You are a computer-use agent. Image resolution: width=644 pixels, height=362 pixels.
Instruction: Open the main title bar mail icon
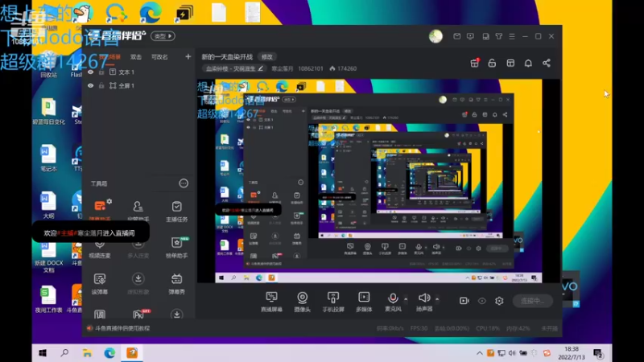point(456,36)
